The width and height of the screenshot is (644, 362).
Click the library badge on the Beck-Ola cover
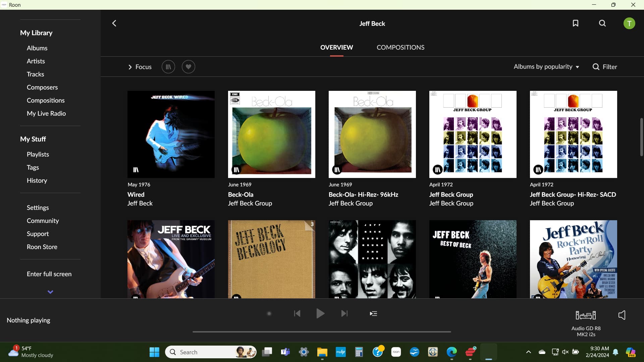pos(236,170)
